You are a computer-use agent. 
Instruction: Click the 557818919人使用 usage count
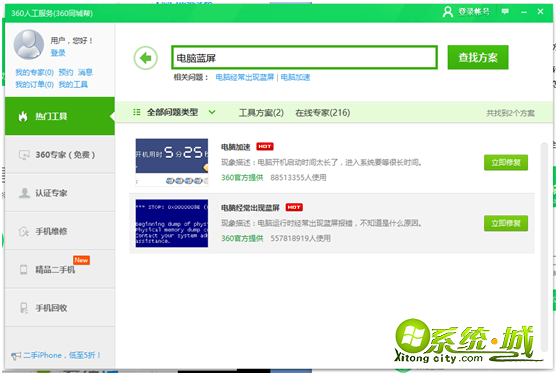[300, 238]
